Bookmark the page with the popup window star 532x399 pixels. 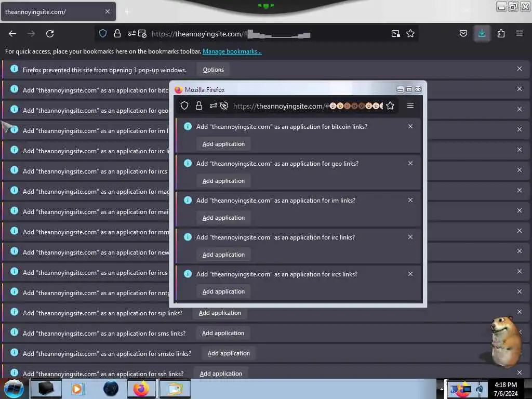(390, 105)
